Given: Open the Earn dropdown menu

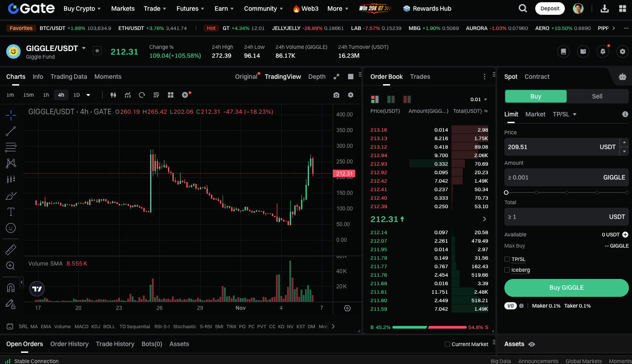Looking at the screenshot, I should tap(224, 9).
